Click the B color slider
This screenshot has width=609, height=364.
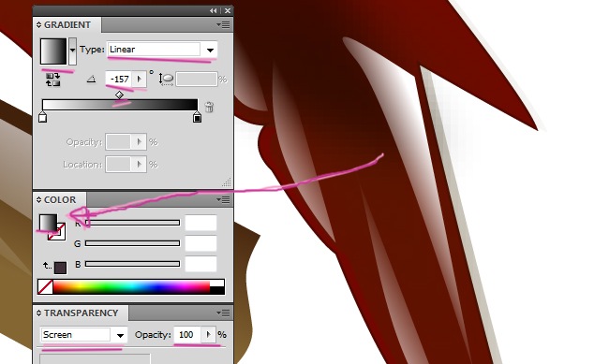coord(132,264)
